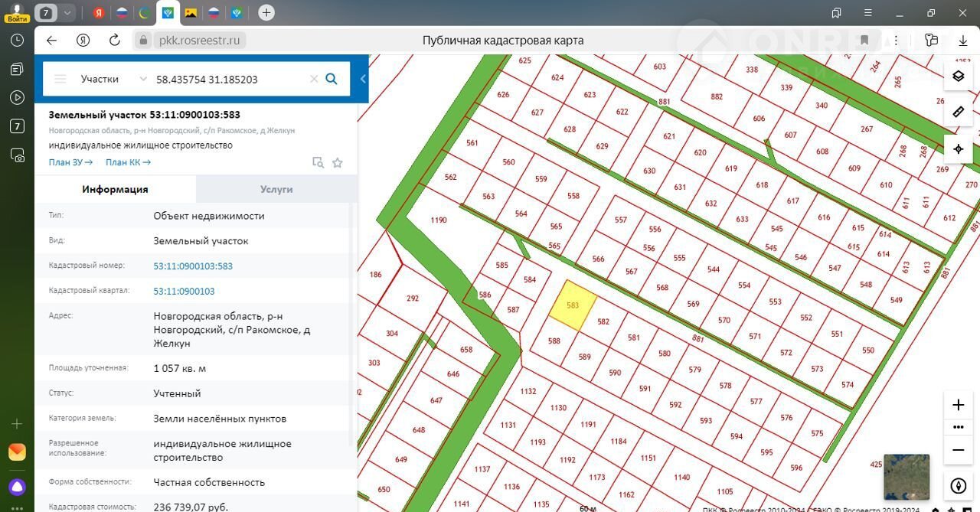This screenshot has height=512, width=980.
Task: Click the search coordinates input field
Action: [x=230, y=79]
